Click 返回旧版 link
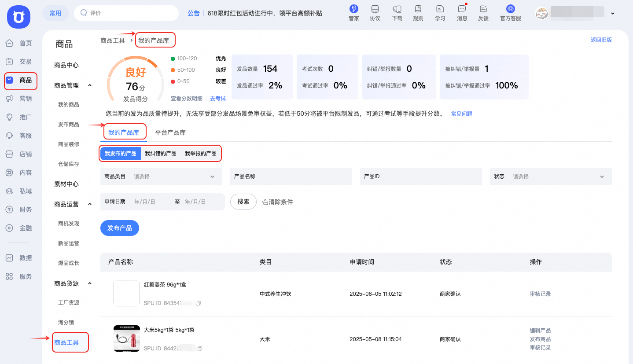The image size is (633, 364). click(x=601, y=40)
